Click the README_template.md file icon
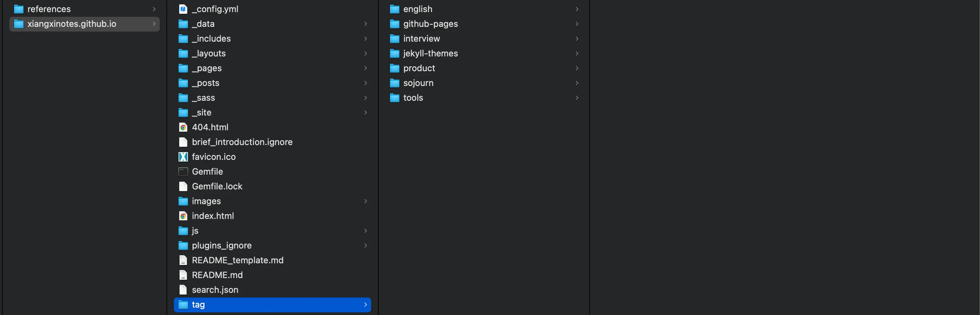Image resolution: width=980 pixels, height=315 pixels. tap(183, 260)
